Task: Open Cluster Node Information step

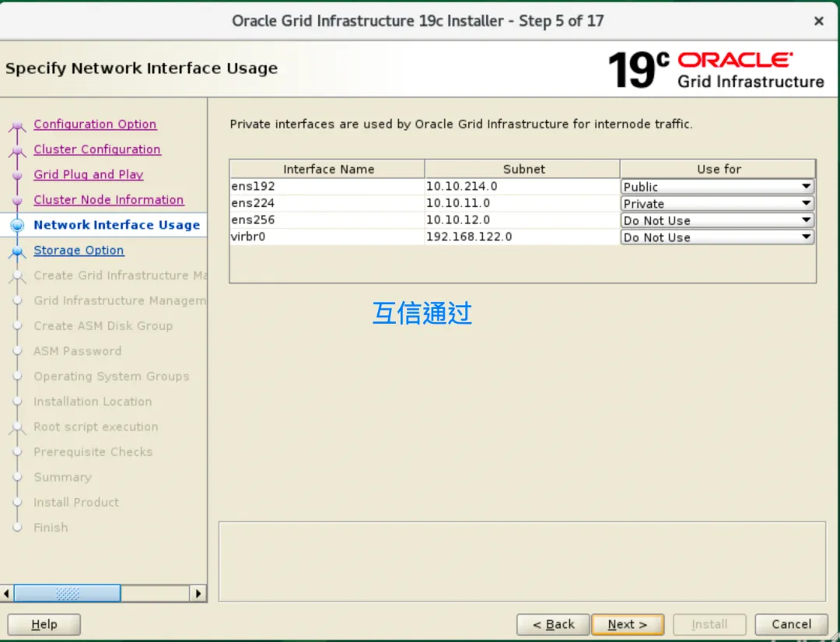Action: point(109,199)
